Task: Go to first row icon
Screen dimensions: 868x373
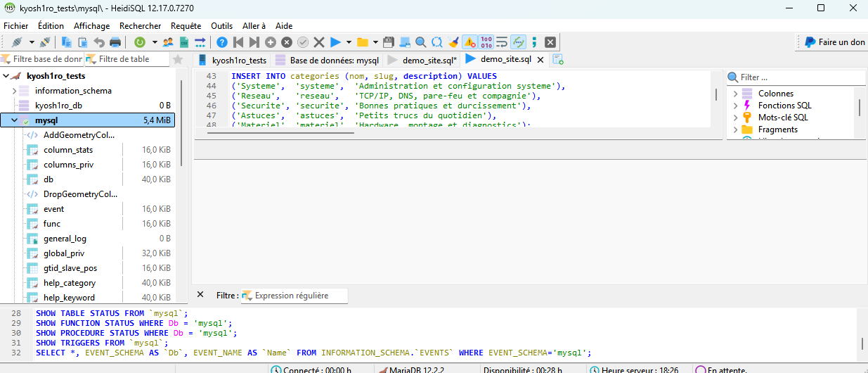Action: 238,42
